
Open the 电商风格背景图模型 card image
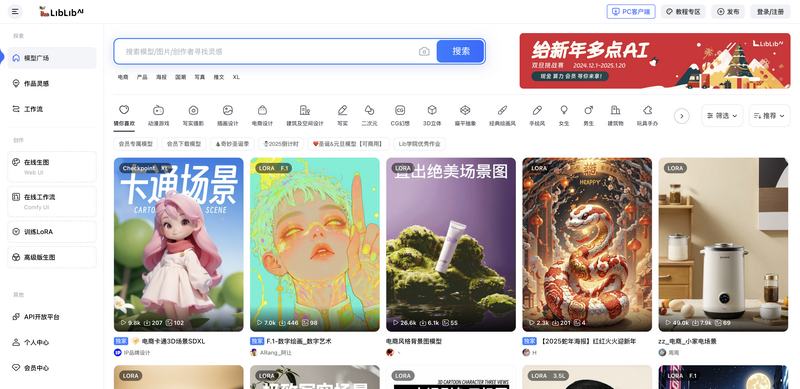point(451,245)
